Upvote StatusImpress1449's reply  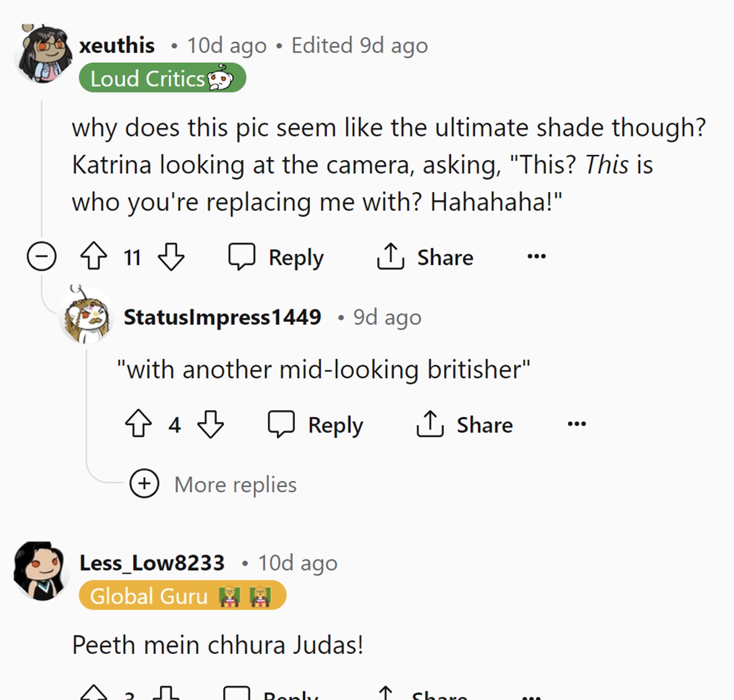pos(138,424)
